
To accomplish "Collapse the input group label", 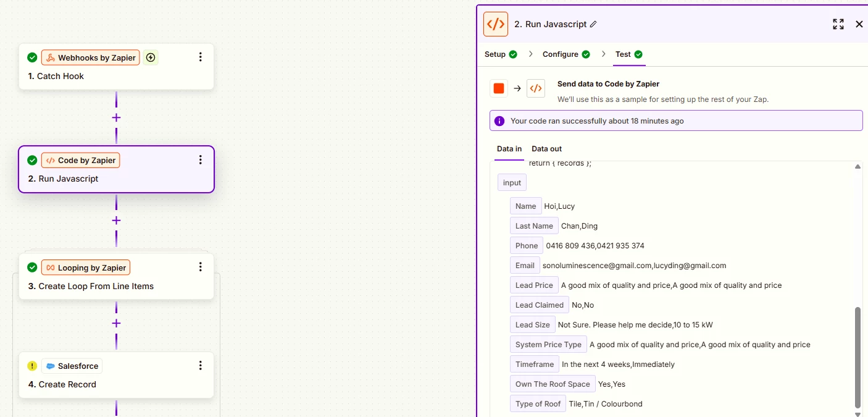I will point(512,182).
